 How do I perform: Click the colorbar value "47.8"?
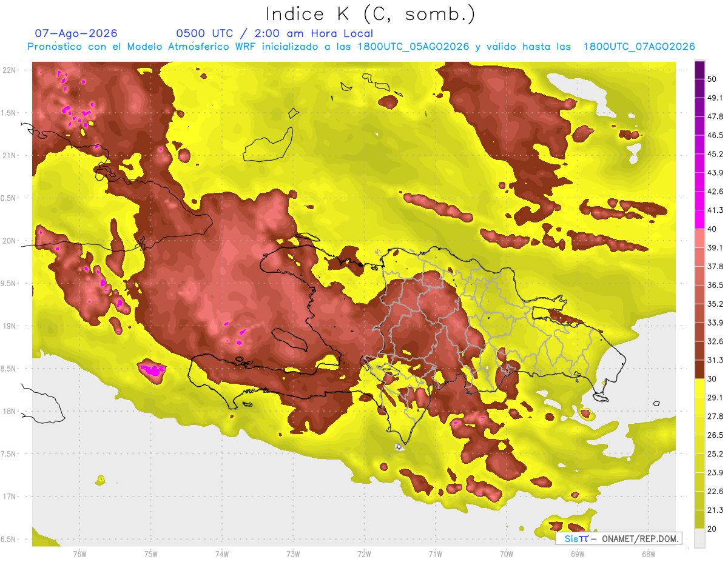tap(715, 117)
